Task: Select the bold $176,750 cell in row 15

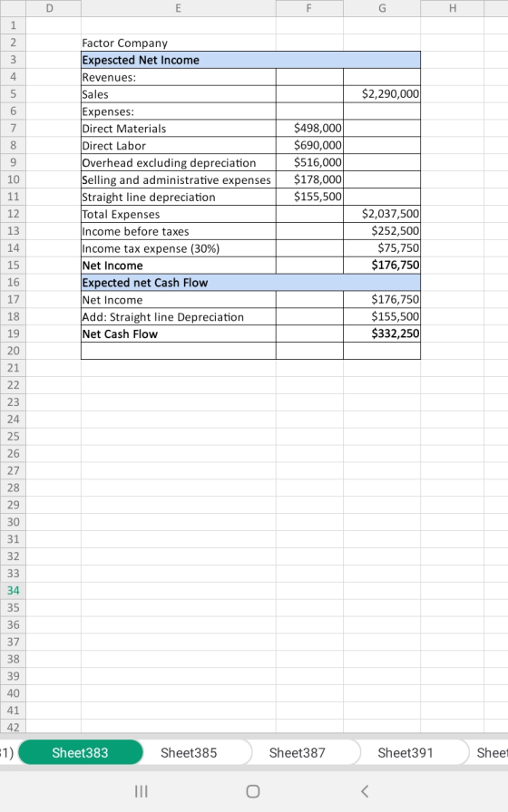Action: (382, 266)
